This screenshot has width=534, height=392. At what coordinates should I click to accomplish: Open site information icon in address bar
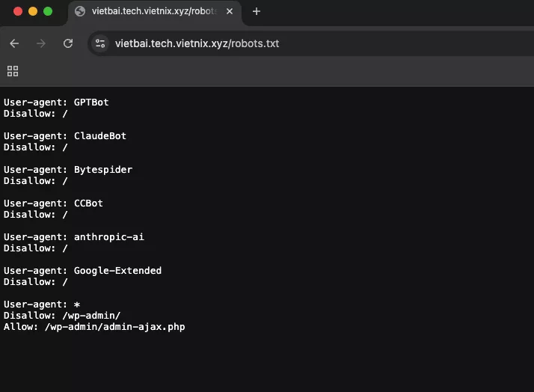(x=100, y=43)
